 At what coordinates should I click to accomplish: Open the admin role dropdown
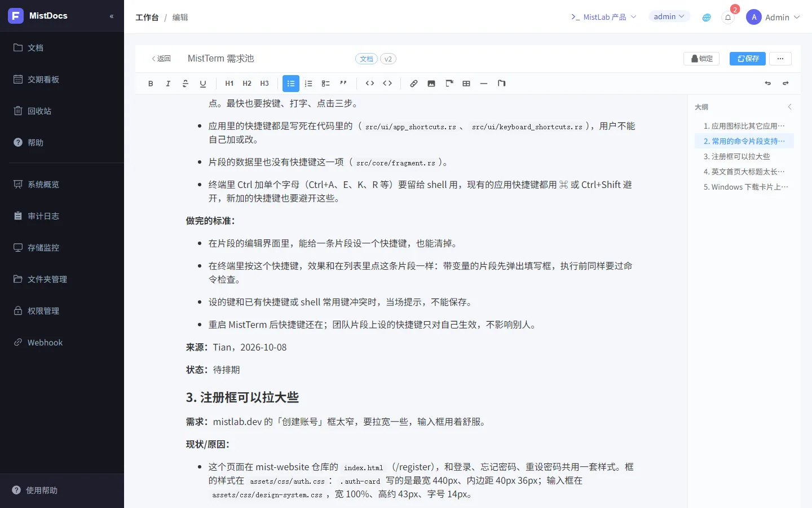point(669,17)
